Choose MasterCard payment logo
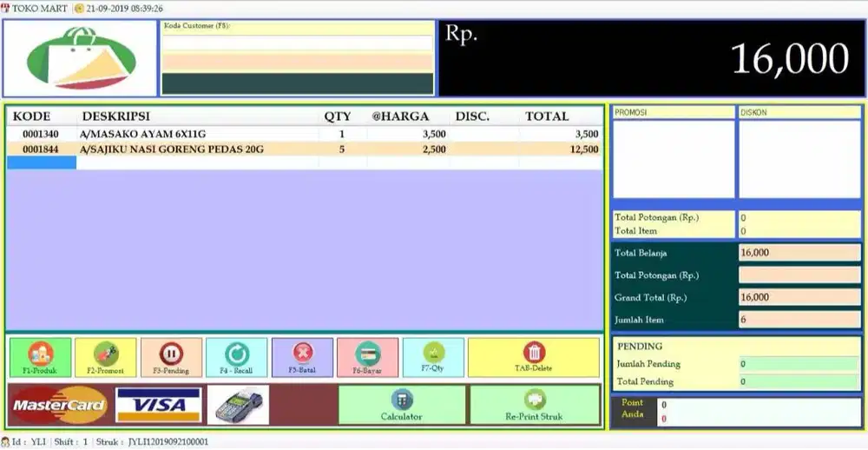The height and width of the screenshot is (450, 868). coord(60,405)
